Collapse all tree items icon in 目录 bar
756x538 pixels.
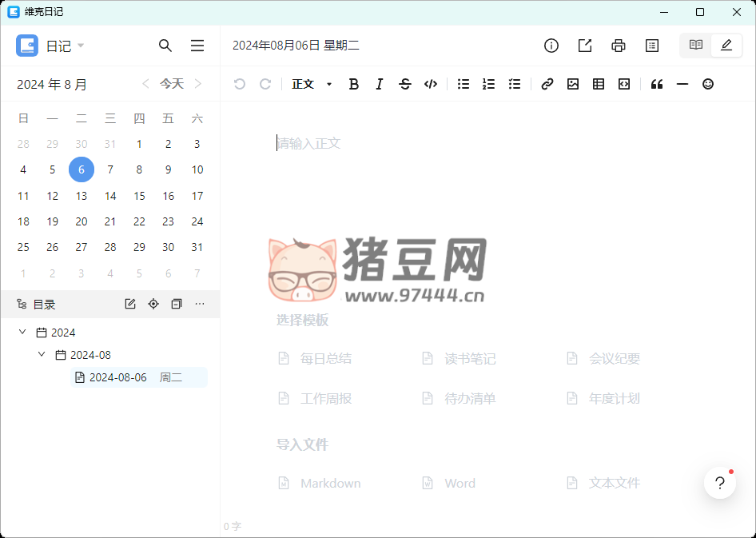click(x=177, y=304)
